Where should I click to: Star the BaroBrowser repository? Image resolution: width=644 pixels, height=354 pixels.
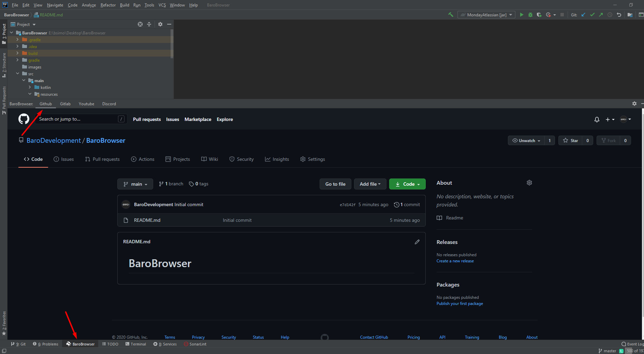(x=571, y=140)
